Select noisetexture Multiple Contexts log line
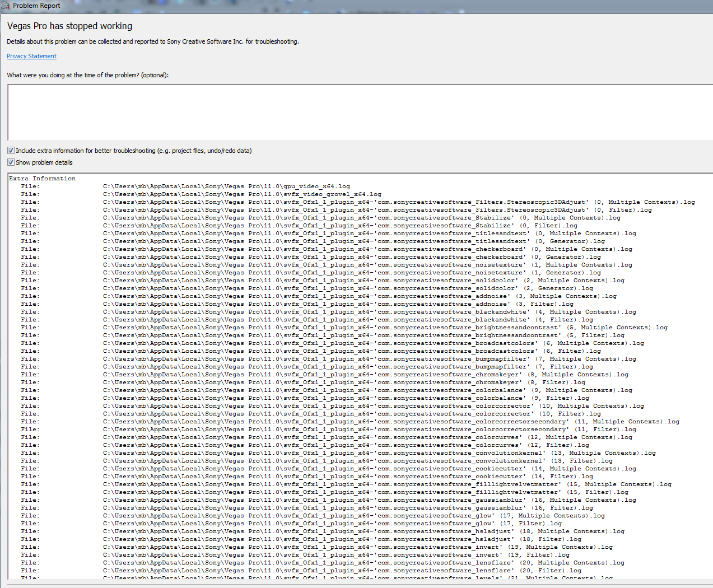713x588 pixels. coord(327,265)
